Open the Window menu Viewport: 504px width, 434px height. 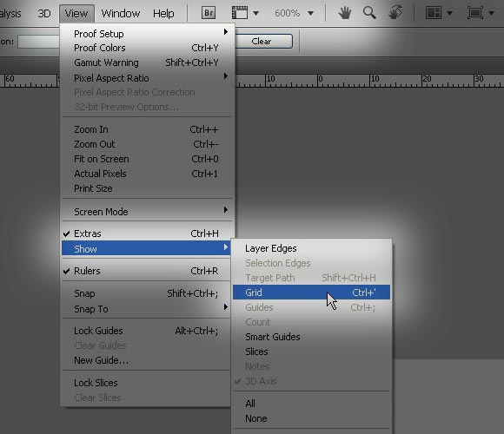121,14
